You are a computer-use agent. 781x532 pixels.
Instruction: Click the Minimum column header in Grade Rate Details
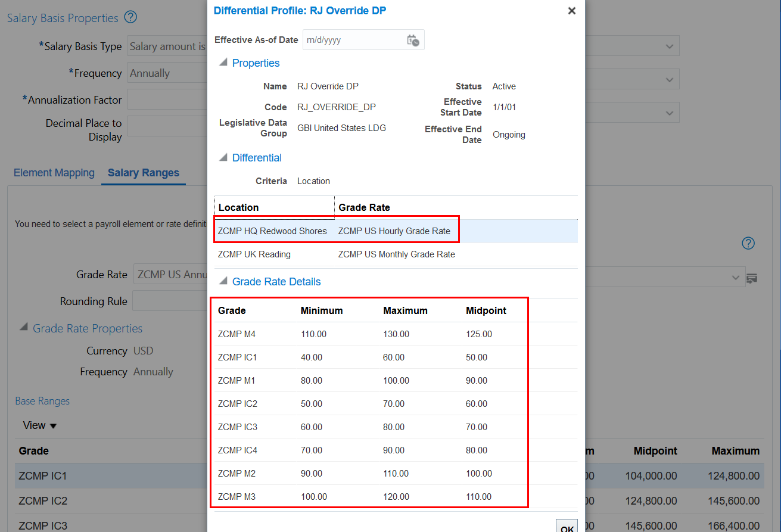click(322, 310)
